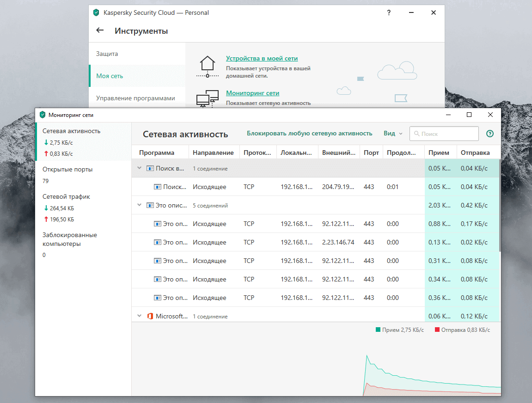The image size is (532, 403).
Task: Open the Защита section in sidebar
Action: point(107,54)
